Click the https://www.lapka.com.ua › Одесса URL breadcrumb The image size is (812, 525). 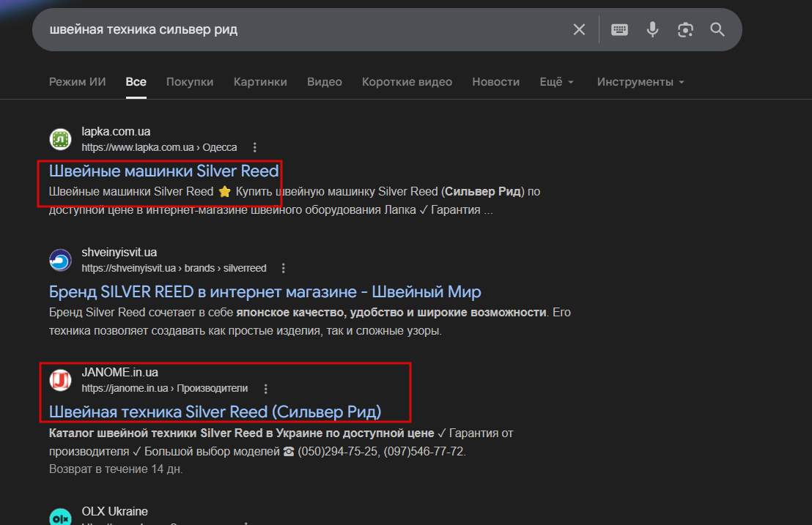(159, 147)
